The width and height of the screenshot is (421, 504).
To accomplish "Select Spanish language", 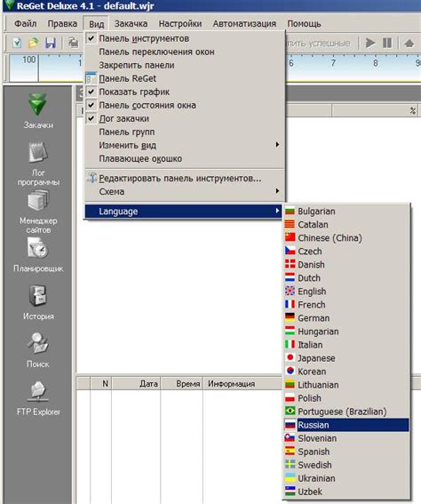I will coord(346,452).
